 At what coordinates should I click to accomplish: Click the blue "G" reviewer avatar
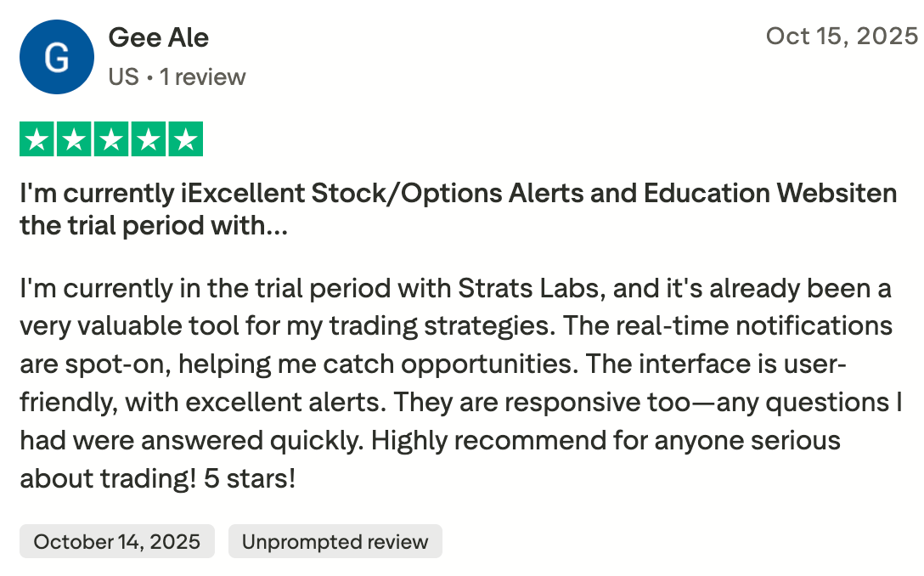(x=56, y=57)
